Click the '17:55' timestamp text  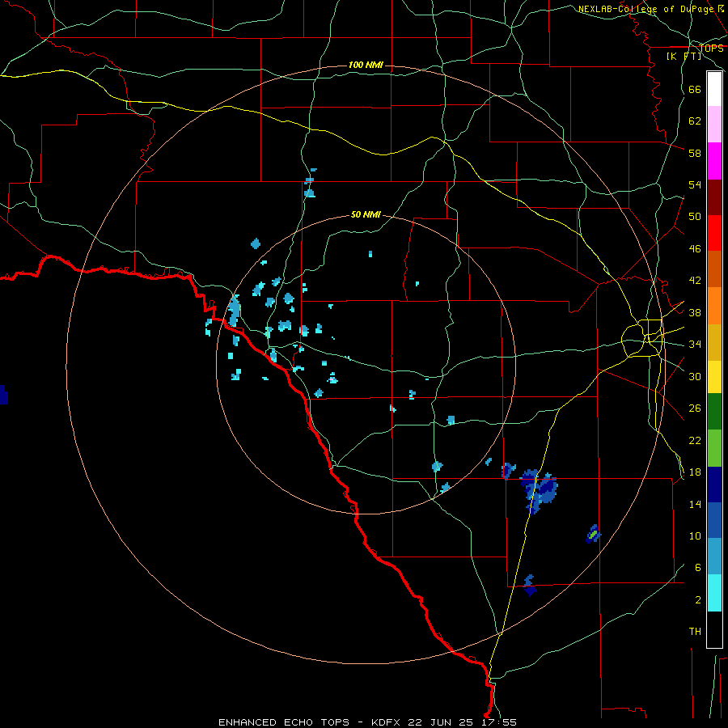[498, 722]
